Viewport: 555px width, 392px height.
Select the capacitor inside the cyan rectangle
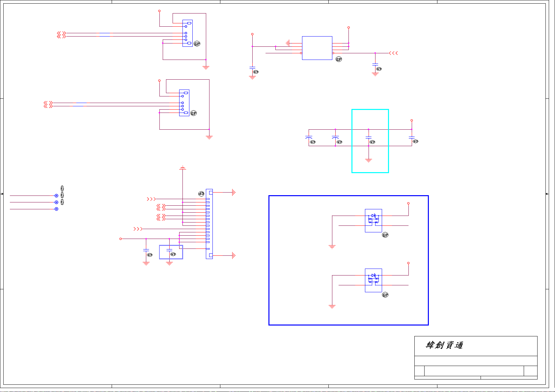click(x=369, y=138)
